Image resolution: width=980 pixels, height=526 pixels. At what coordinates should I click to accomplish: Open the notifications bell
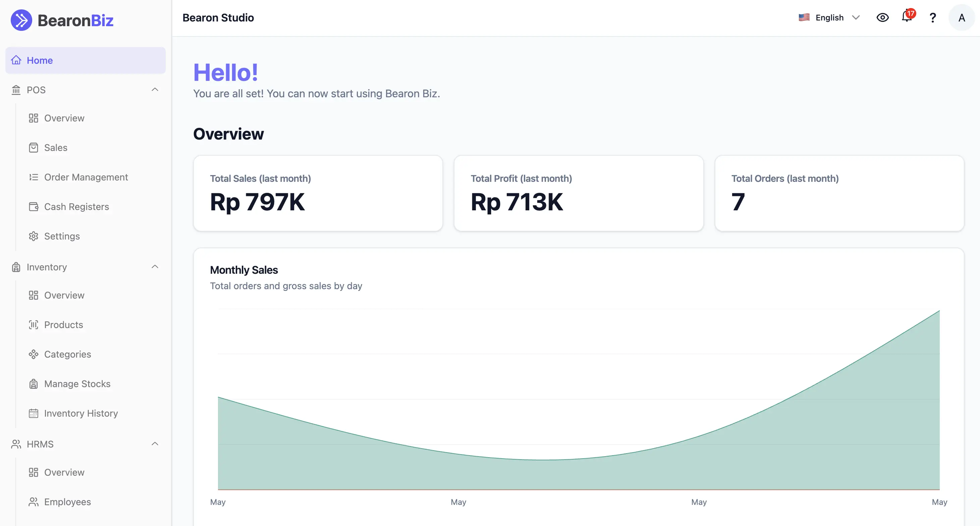tap(907, 17)
